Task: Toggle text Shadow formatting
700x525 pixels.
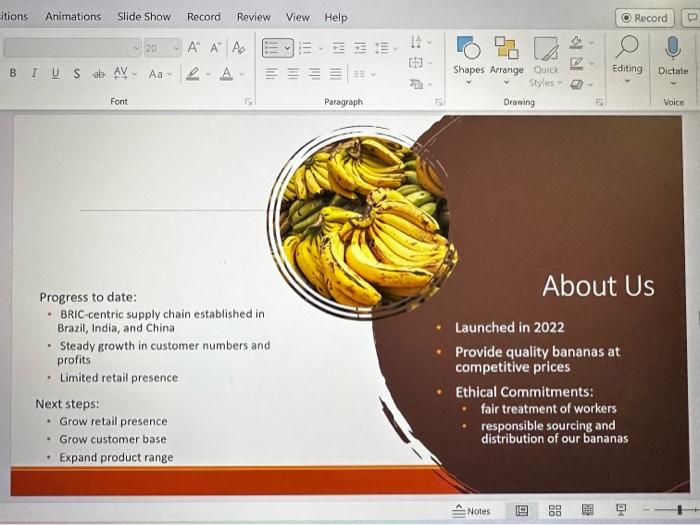Action: pyautogui.click(x=77, y=74)
